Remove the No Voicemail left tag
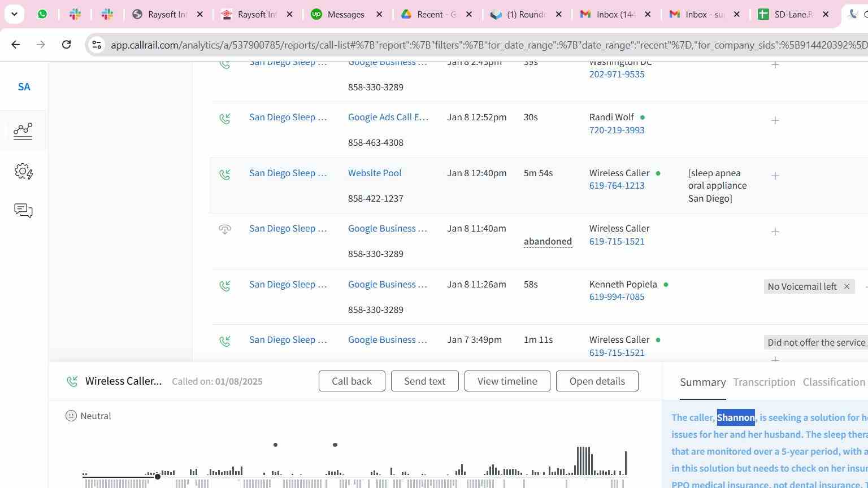Viewport: 868px width, 488px height. click(847, 287)
